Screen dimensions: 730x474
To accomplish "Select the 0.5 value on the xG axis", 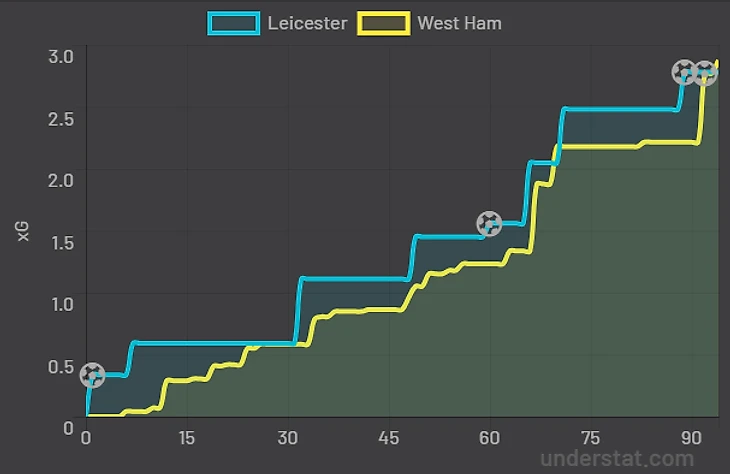I will tap(61, 367).
